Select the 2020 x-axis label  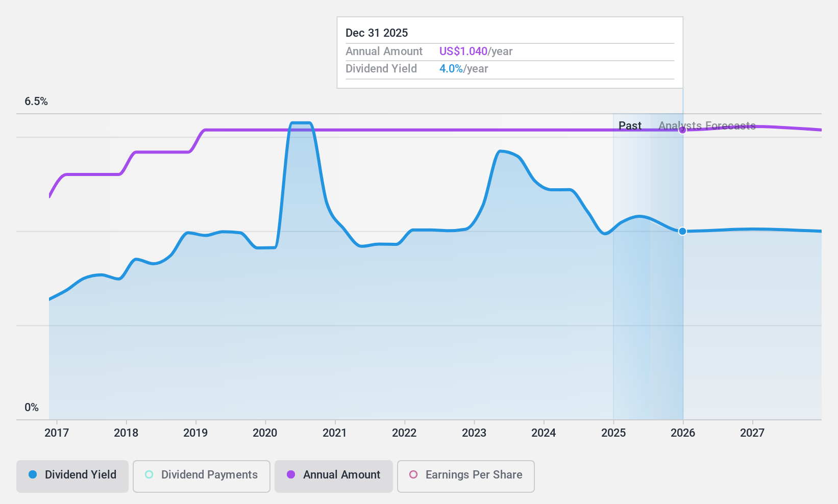tap(265, 433)
